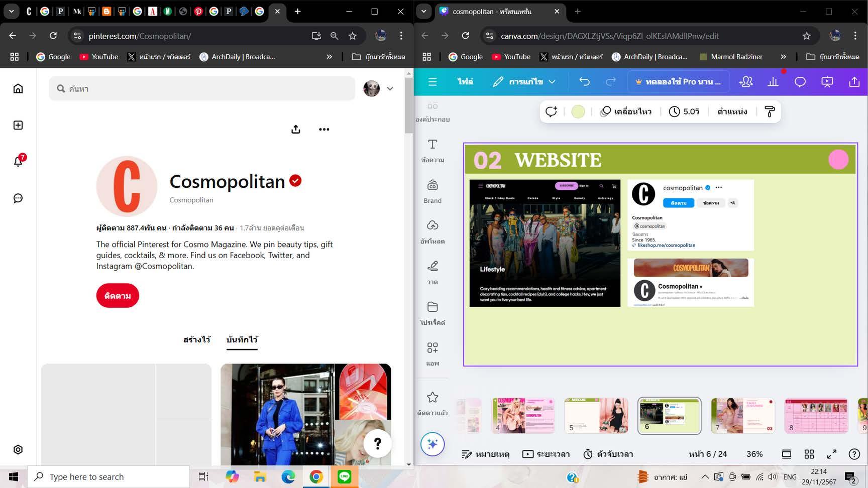The height and width of the screenshot is (488, 868).
Task: Launch Canva Magic assistant sparkle button
Action: 432,444
